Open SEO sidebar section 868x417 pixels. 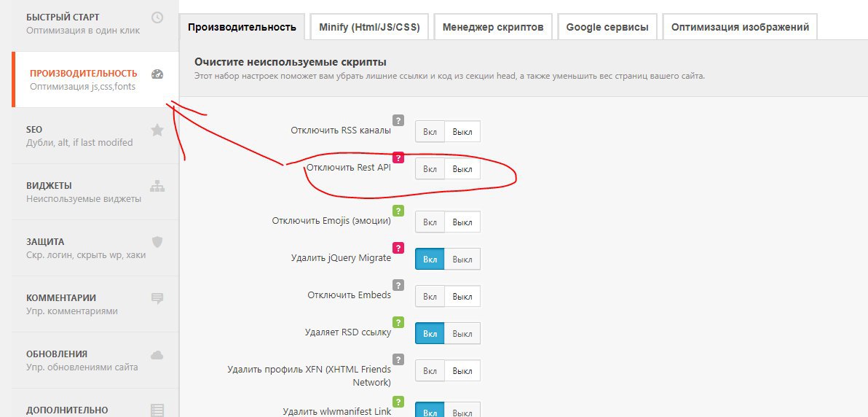click(95, 136)
